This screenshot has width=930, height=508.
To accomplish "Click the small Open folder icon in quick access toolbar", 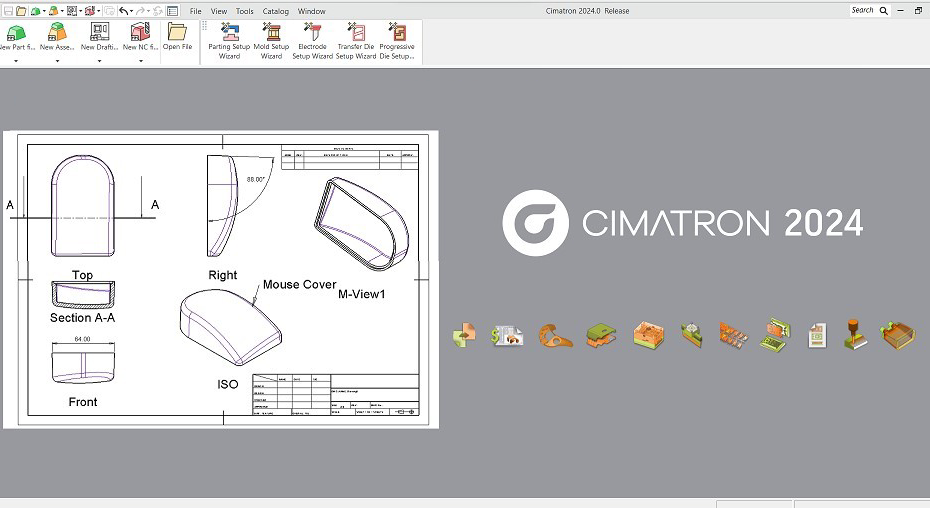I will 21,11.
